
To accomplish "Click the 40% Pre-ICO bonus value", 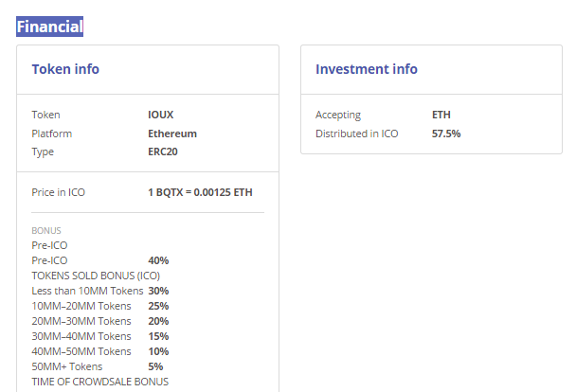I will (158, 260).
